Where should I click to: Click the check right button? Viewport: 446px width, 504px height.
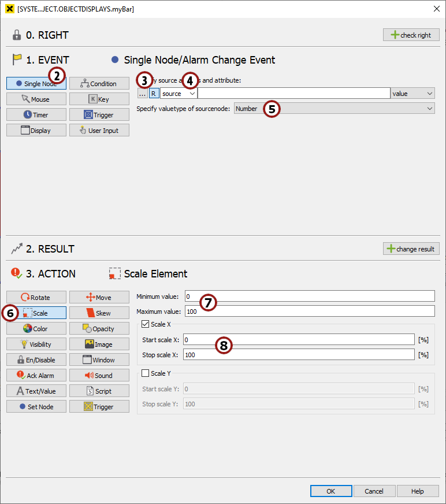411,35
